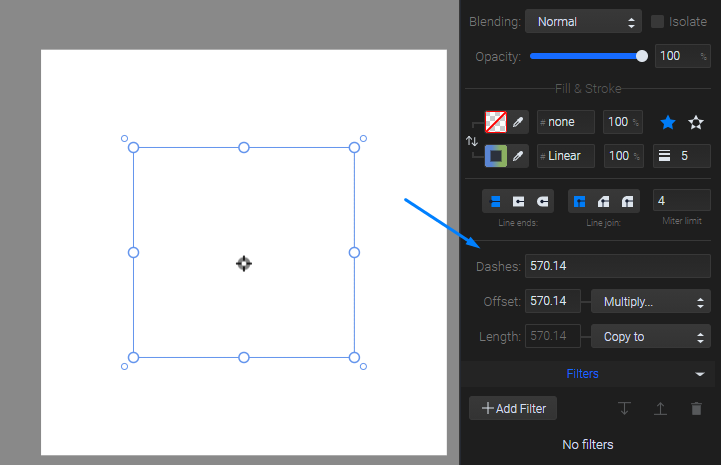
Task: Edit the stroke opacity 100 field
Action: pyautogui.click(x=624, y=156)
